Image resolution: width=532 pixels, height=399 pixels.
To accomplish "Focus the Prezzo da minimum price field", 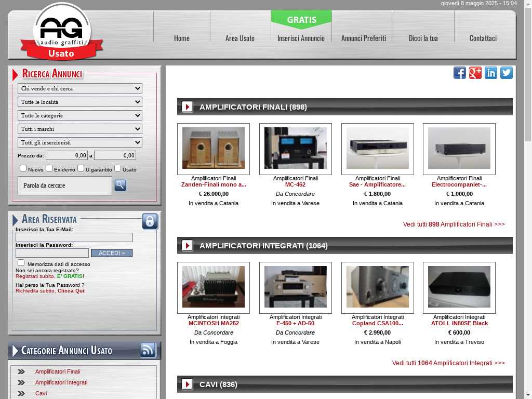I will [x=67, y=155].
